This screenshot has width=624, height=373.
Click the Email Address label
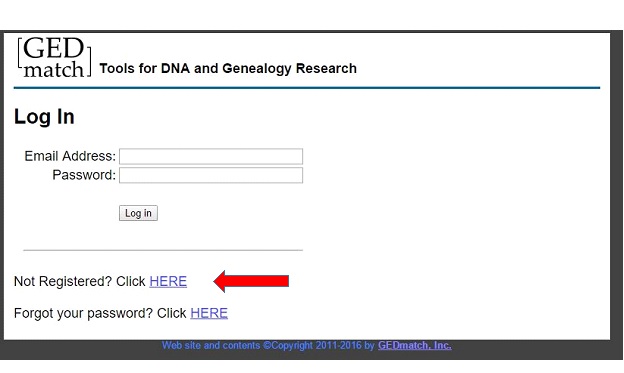pyautogui.click(x=70, y=156)
